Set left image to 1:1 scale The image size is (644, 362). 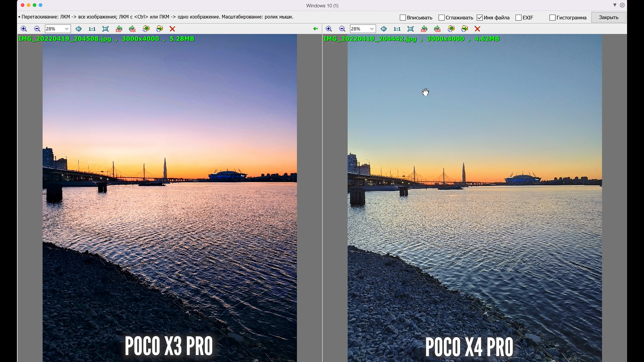[x=92, y=29]
